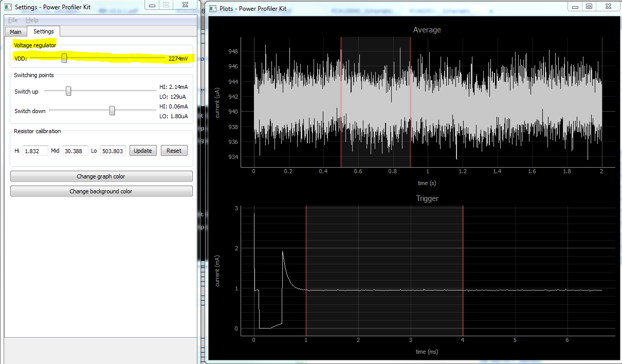The width and height of the screenshot is (622, 364).
Task: Click the Switch down slider handle
Action: tap(112, 111)
